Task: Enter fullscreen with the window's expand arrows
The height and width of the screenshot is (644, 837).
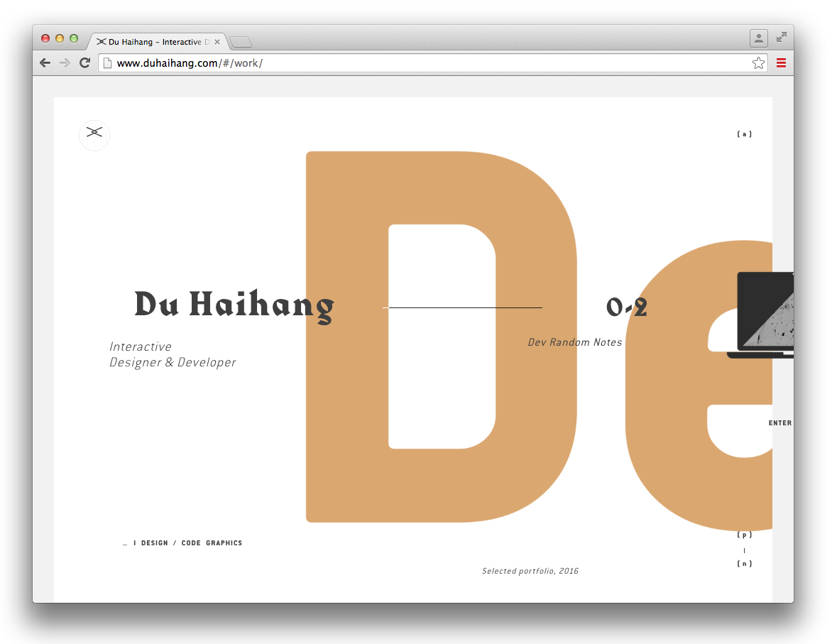Action: 782,37
